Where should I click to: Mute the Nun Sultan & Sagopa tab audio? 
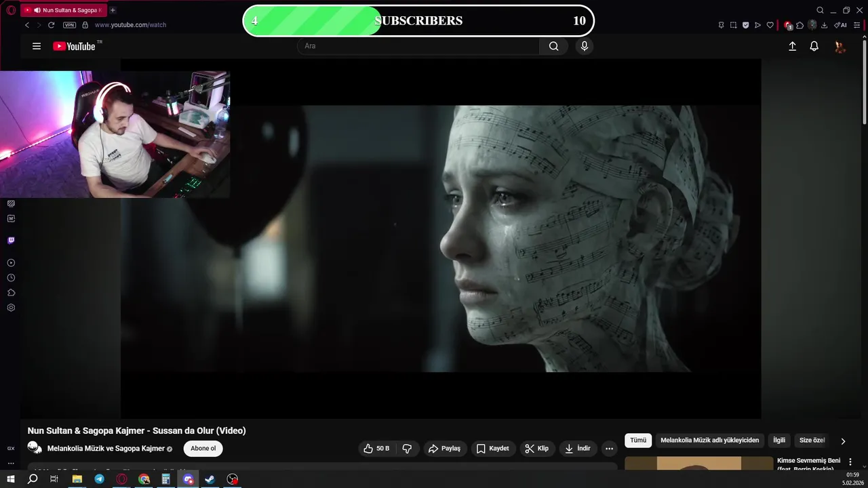pyautogui.click(x=36, y=10)
